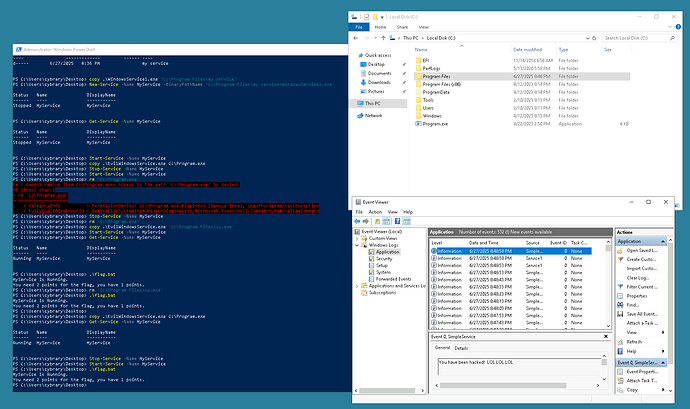The height and width of the screenshot is (409, 690).
Task: Open Saved Log in Event Viewer Actions pane
Action: 642,250
